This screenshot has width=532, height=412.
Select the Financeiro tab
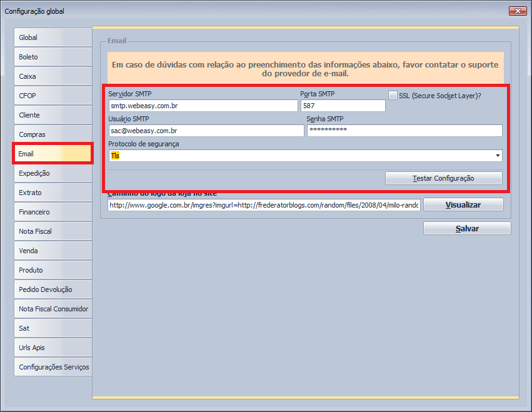click(x=53, y=212)
